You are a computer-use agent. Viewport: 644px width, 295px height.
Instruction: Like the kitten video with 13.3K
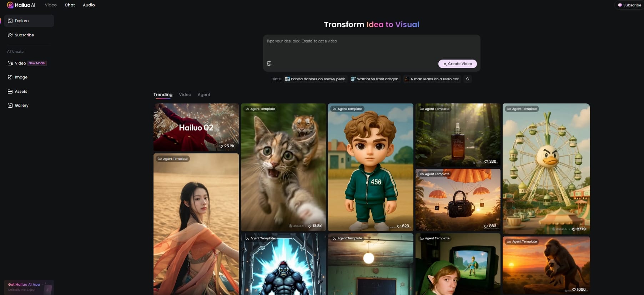coord(315,226)
